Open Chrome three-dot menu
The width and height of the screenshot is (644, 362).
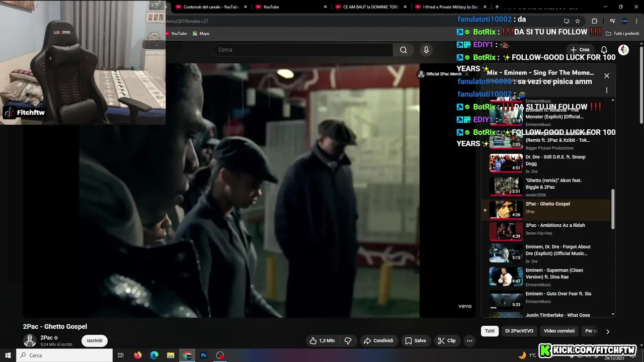(635, 21)
